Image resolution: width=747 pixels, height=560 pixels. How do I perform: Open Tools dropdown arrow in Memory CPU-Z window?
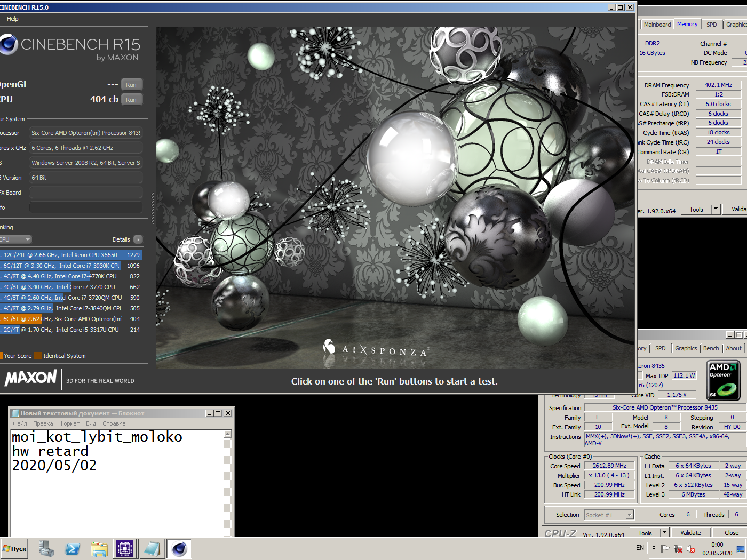(x=716, y=209)
